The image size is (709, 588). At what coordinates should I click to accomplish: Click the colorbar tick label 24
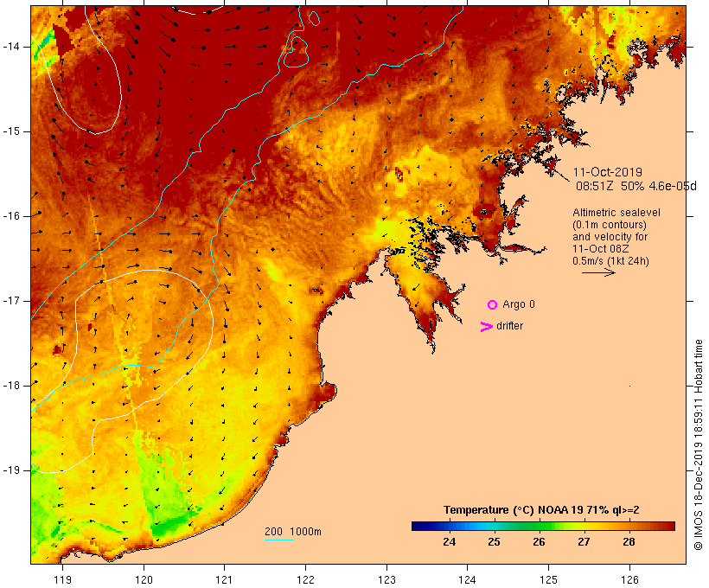[x=449, y=542]
